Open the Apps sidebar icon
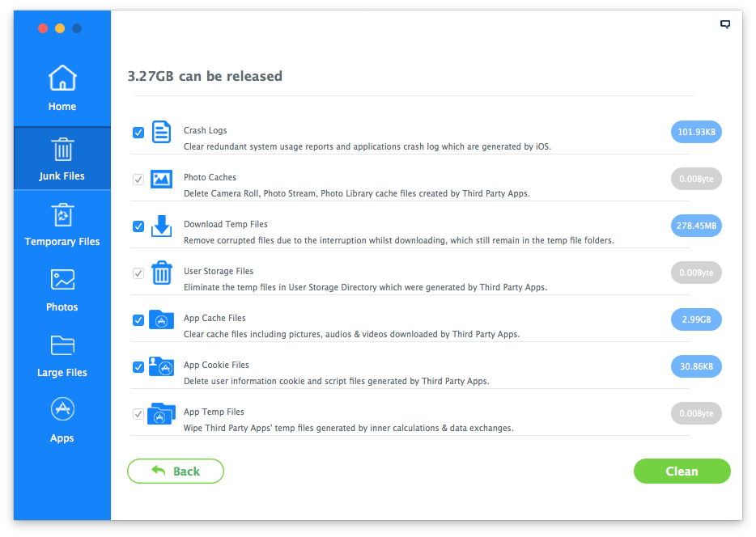The image size is (756, 537). [62, 409]
